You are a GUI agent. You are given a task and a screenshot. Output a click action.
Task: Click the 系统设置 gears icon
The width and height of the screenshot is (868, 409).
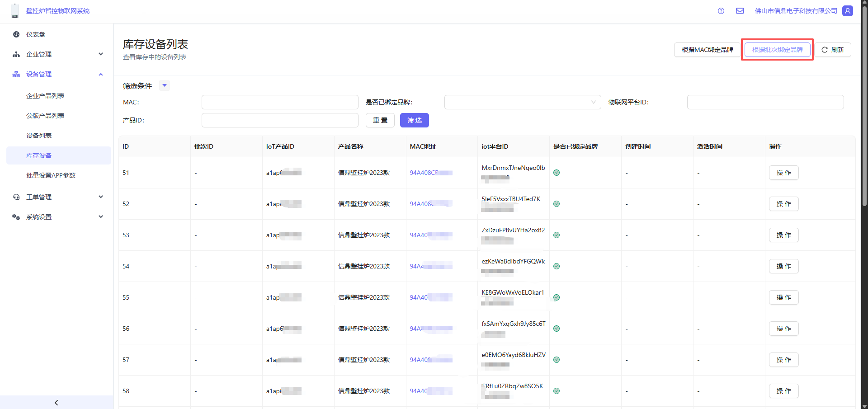click(x=16, y=217)
